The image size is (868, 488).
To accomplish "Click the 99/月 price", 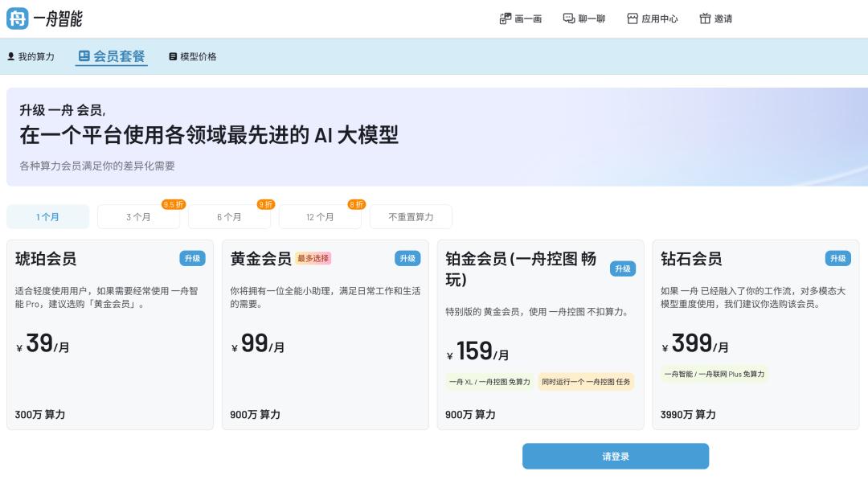I will 257,344.
